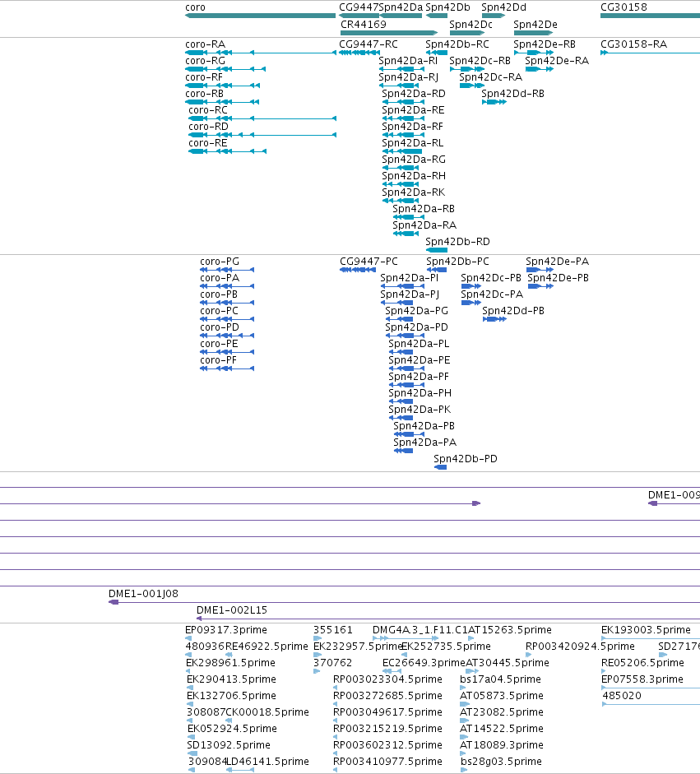
Task: Open transcript coro-RC
Action: point(262,118)
